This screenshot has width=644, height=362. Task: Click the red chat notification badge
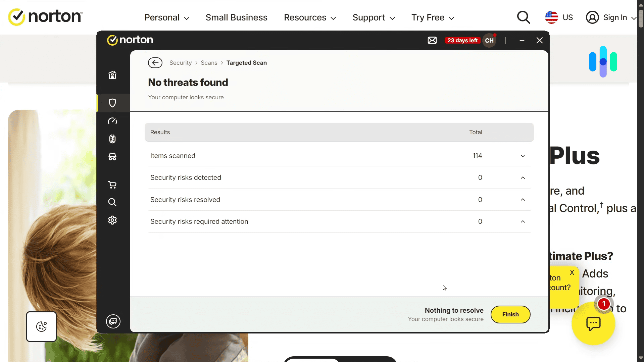point(604,304)
